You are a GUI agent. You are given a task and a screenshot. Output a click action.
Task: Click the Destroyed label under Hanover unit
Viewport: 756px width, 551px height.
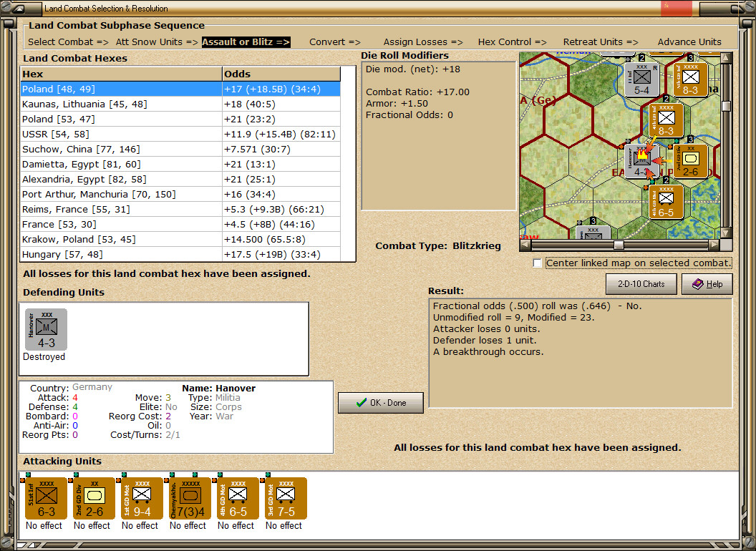pos(44,357)
